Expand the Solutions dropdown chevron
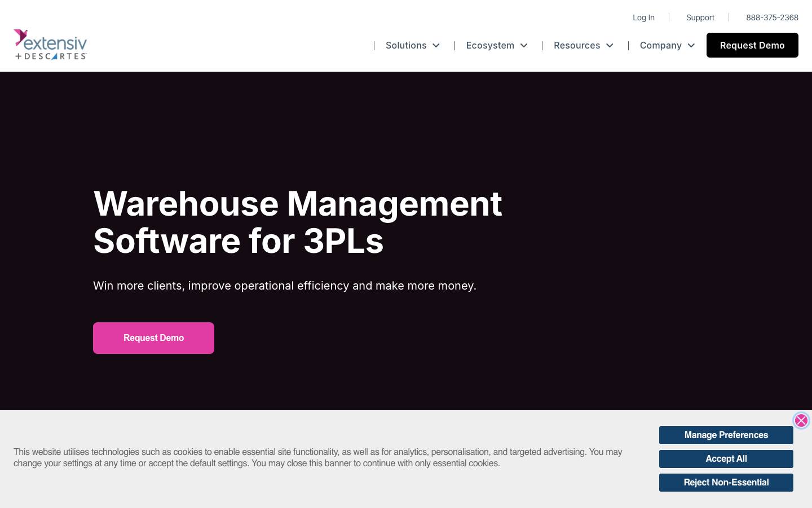Viewport: 812px width, 508px height. click(x=436, y=46)
